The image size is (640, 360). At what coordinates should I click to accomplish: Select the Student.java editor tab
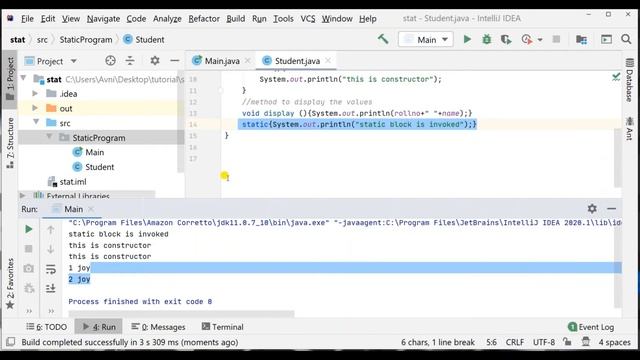coord(297,61)
